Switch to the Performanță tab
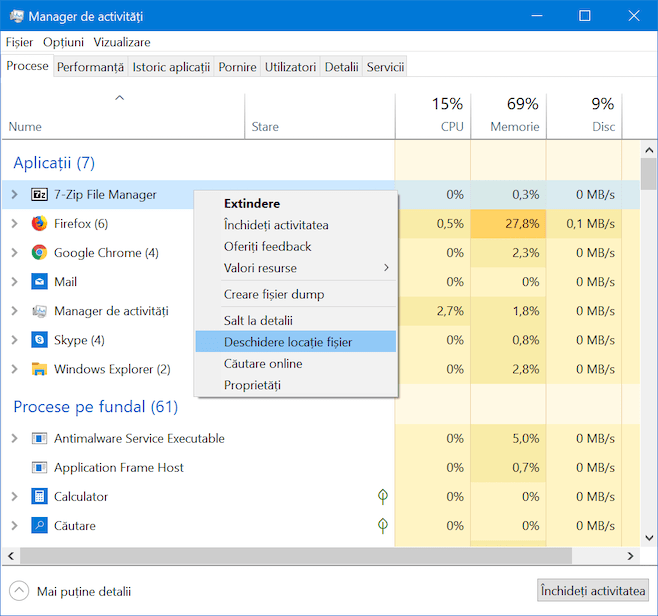This screenshot has width=658, height=616. pyautogui.click(x=90, y=67)
